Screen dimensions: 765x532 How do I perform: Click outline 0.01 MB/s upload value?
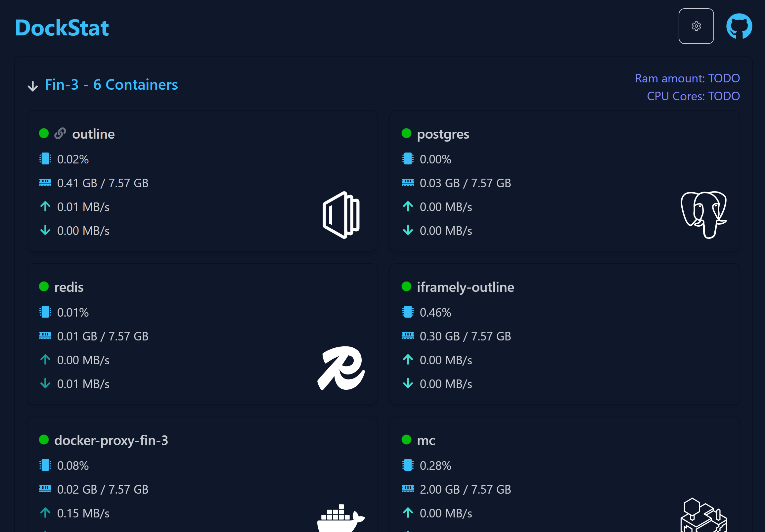pyautogui.click(x=83, y=207)
